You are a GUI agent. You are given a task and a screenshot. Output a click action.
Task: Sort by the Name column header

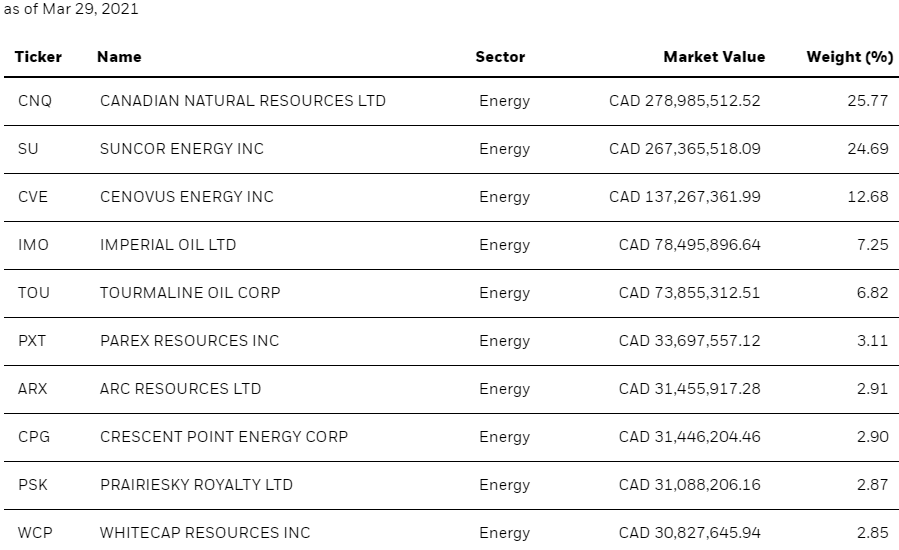[x=119, y=57]
